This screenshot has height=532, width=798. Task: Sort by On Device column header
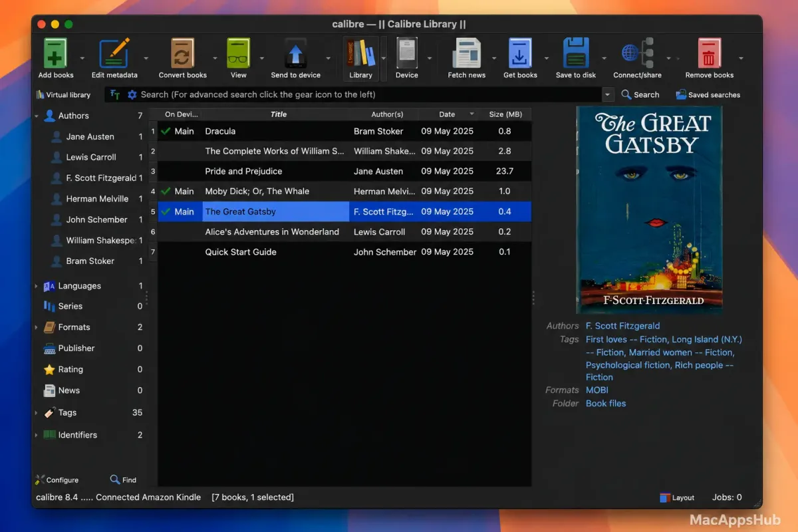(x=181, y=114)
